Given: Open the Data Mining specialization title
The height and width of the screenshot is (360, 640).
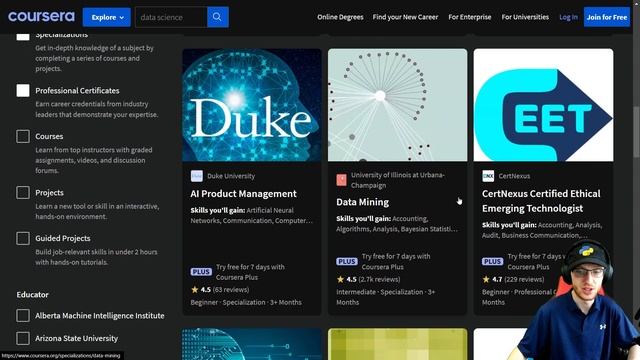Looking at the screenshot, I should pos(362,202).
